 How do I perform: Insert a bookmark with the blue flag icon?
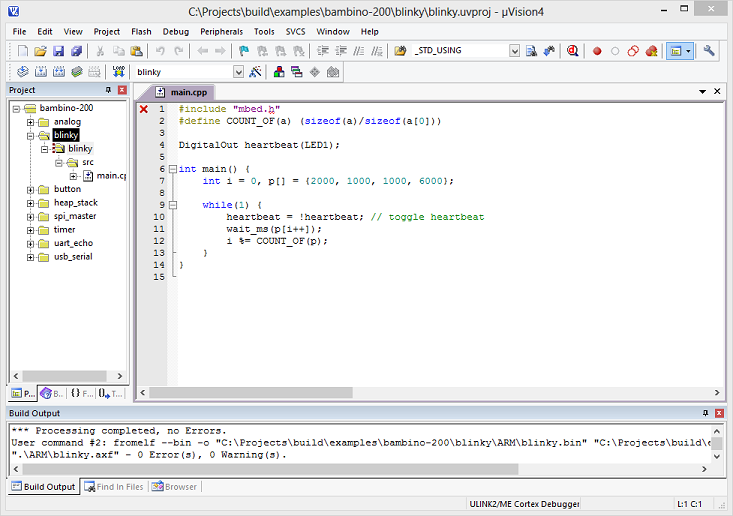click(244, 50)
